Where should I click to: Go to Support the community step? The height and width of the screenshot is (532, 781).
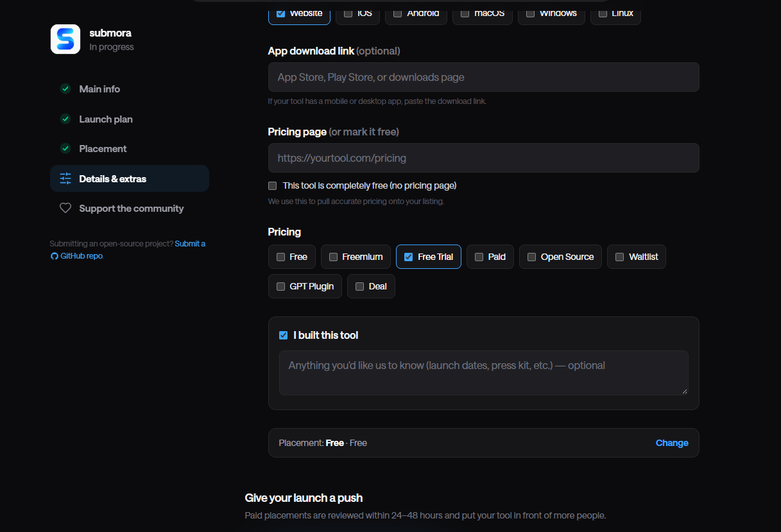[x=130, y=208]
